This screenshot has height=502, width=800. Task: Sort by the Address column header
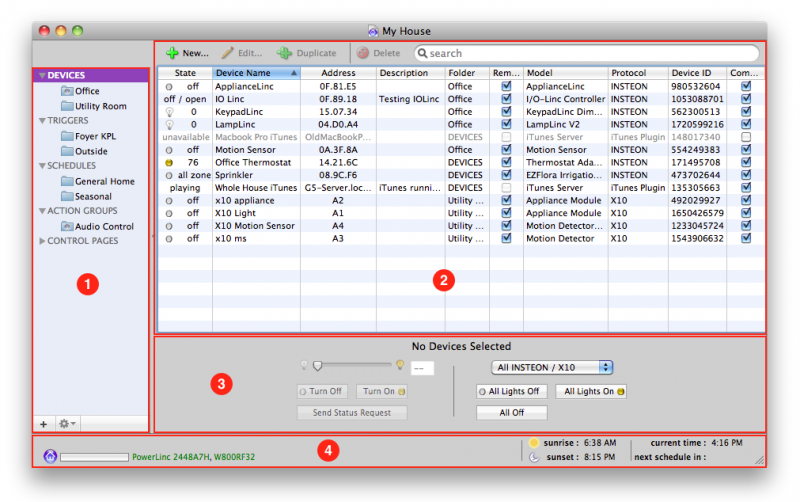coord(338,73)
